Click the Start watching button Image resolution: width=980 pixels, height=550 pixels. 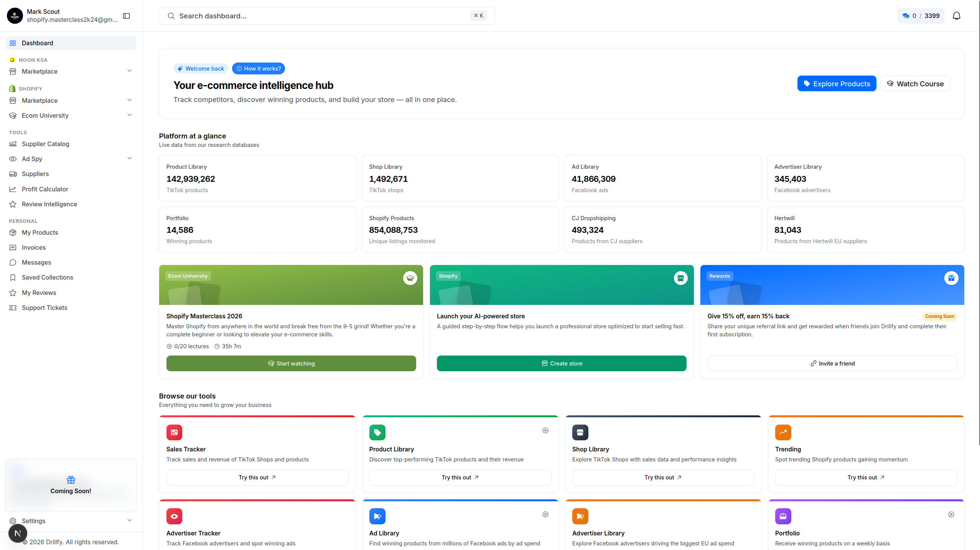point(291,363)
